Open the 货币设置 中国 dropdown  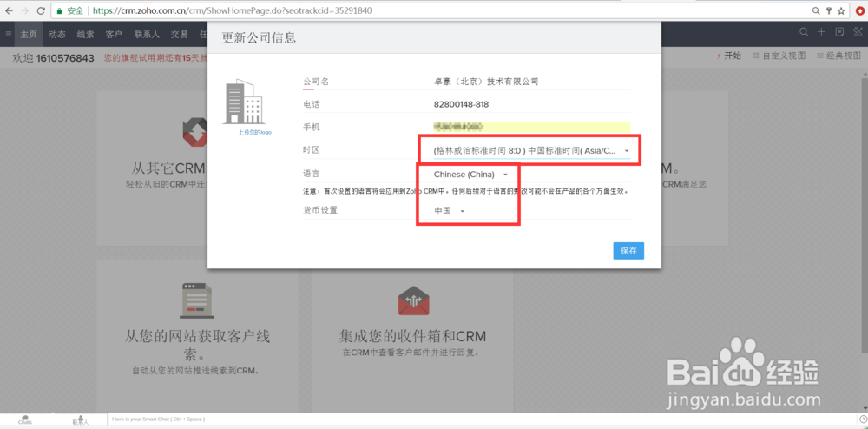click(450, 211)
